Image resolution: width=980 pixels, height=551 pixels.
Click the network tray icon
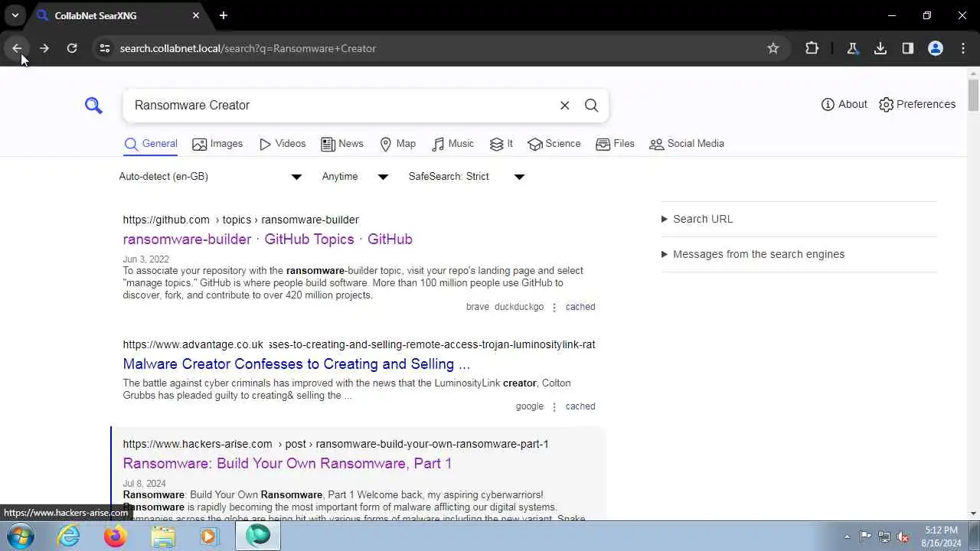click(x=884, y=536)
